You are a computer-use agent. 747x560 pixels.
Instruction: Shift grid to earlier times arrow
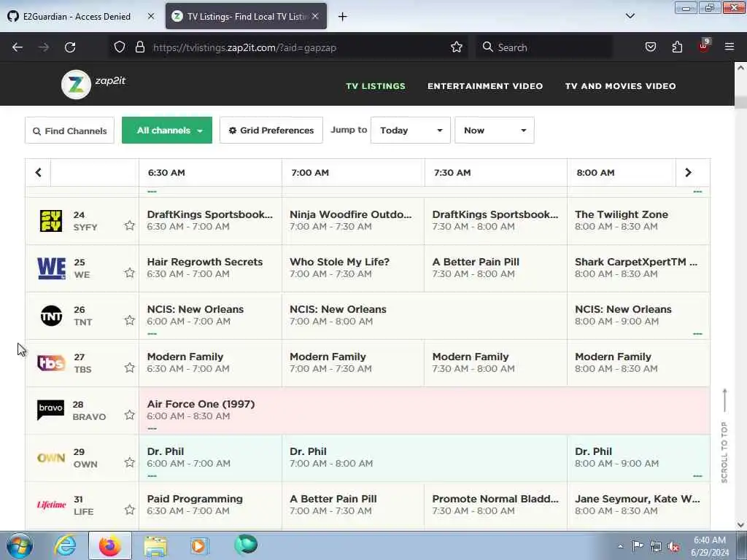point(38,172)
